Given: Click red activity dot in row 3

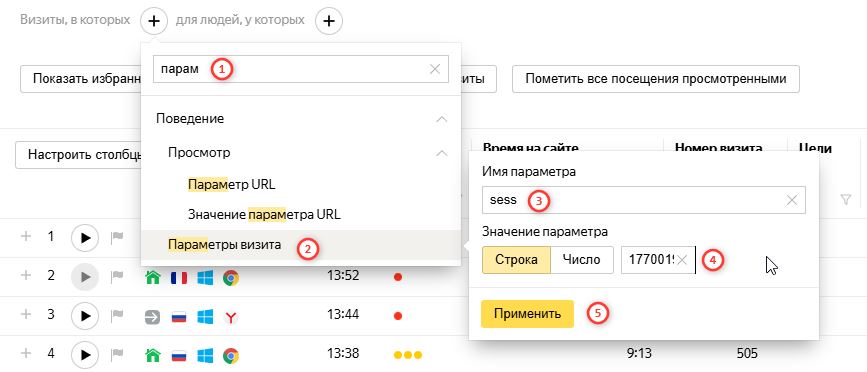Looking at the screenshot, I should pos(397,316).
